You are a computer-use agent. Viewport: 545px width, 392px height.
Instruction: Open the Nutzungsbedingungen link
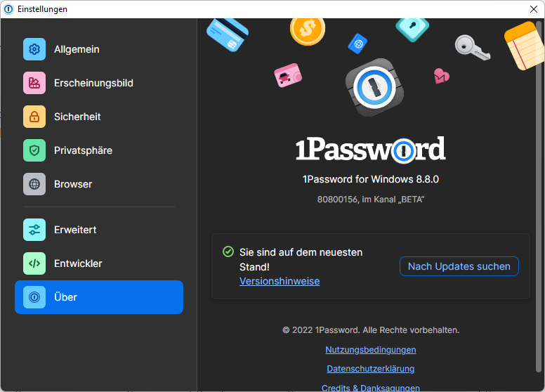[371, 350]
